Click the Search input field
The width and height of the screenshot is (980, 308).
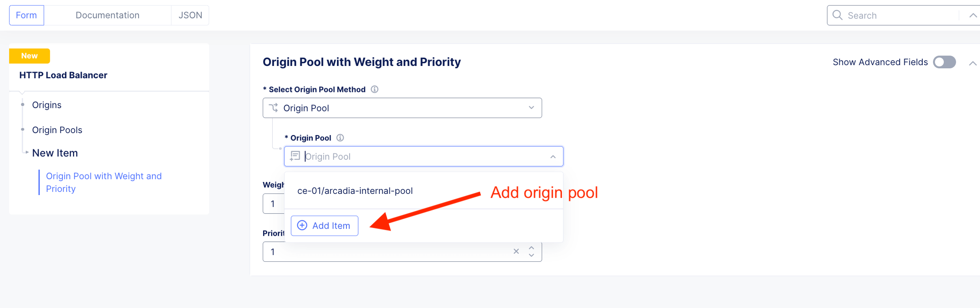pos(900,15)
